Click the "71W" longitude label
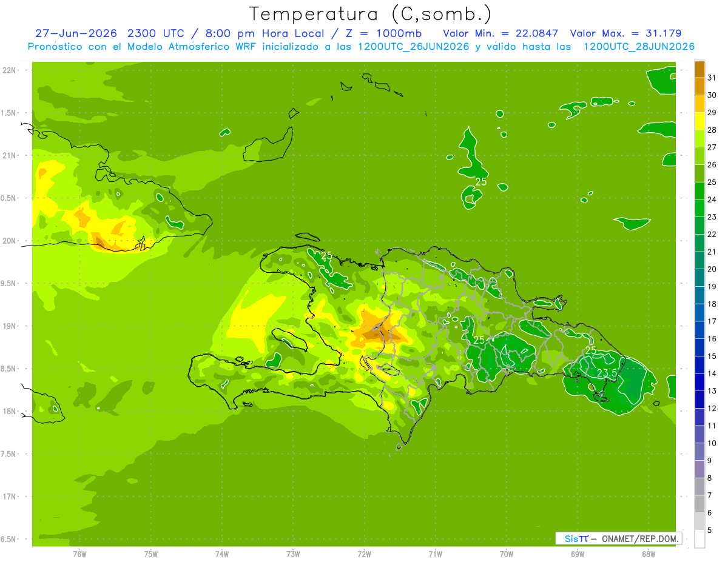This screenshot has height=562, width=728. (x=435, y=554)
